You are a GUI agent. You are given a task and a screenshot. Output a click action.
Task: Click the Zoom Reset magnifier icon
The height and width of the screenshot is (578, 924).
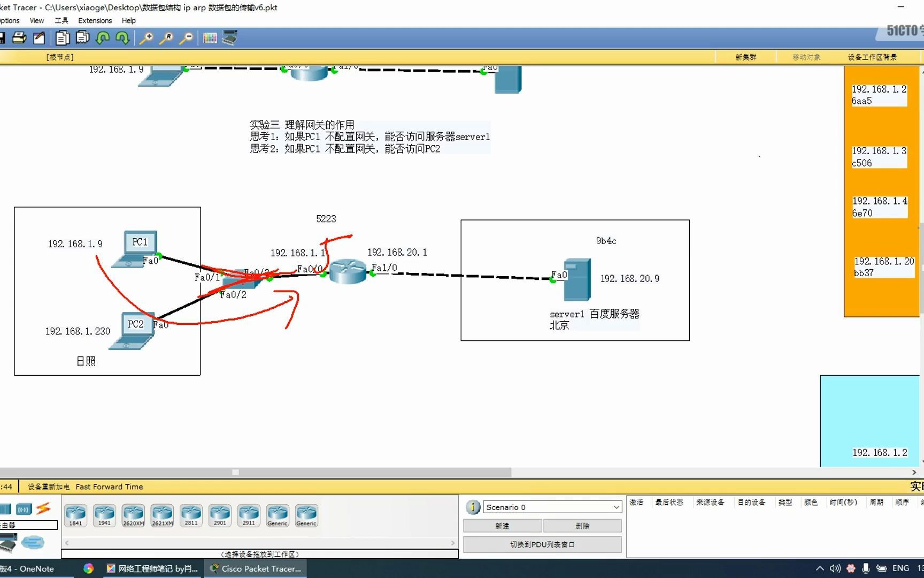(x=166, y=38)
